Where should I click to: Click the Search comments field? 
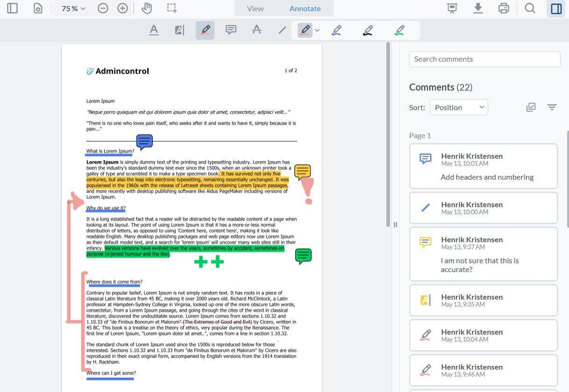coord(484,59)
